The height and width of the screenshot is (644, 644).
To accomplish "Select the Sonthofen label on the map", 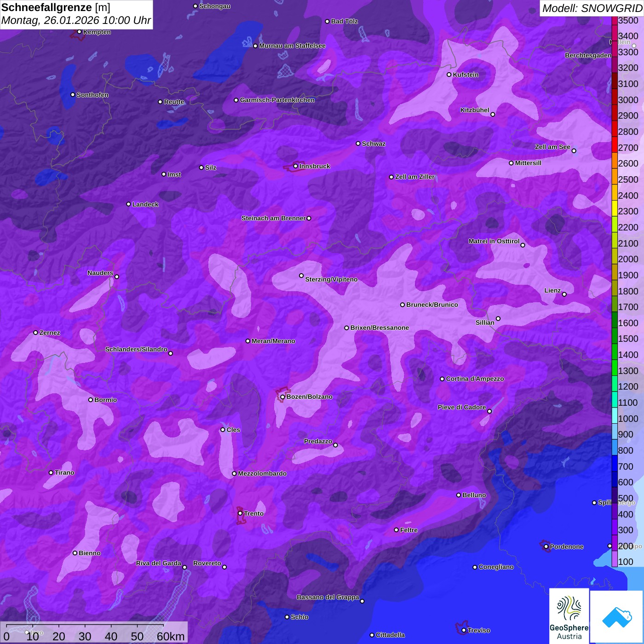I will tap(92, 95).
